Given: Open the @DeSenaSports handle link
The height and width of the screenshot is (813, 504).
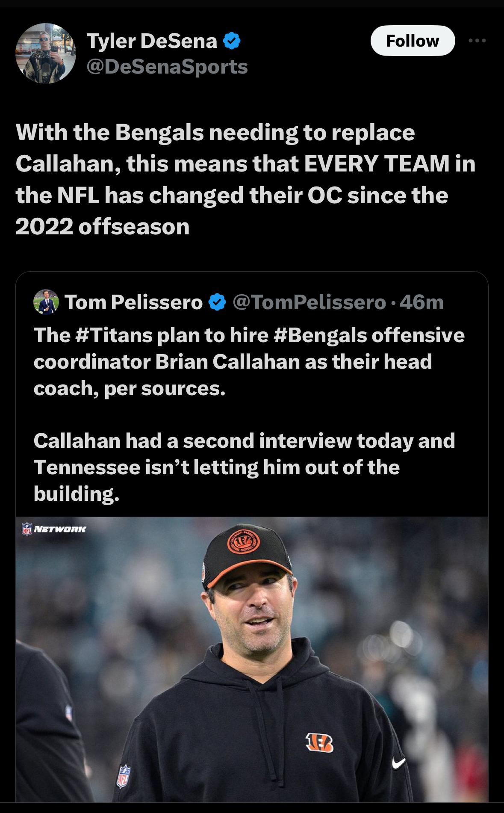Looking at the screenshot, I should click(x=167, y=67).
